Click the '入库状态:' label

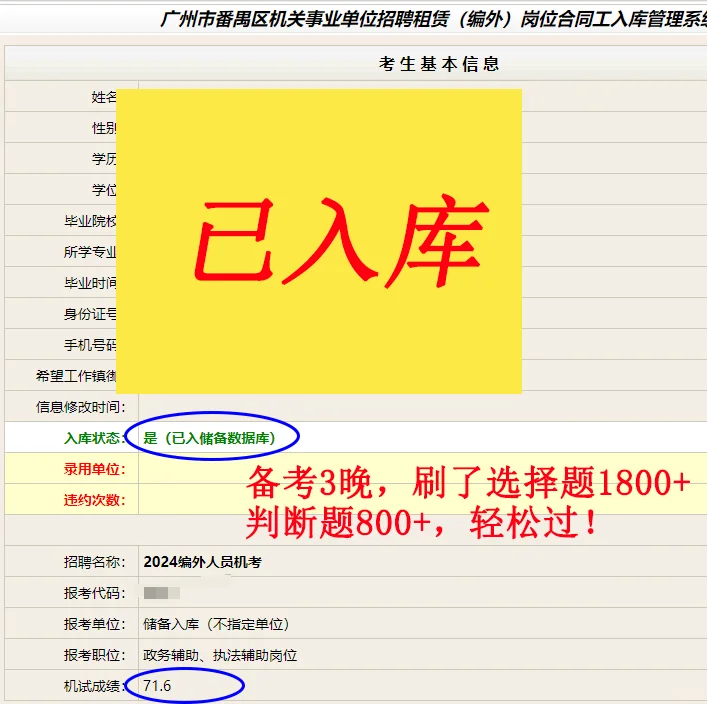click(x=95, y=438)
